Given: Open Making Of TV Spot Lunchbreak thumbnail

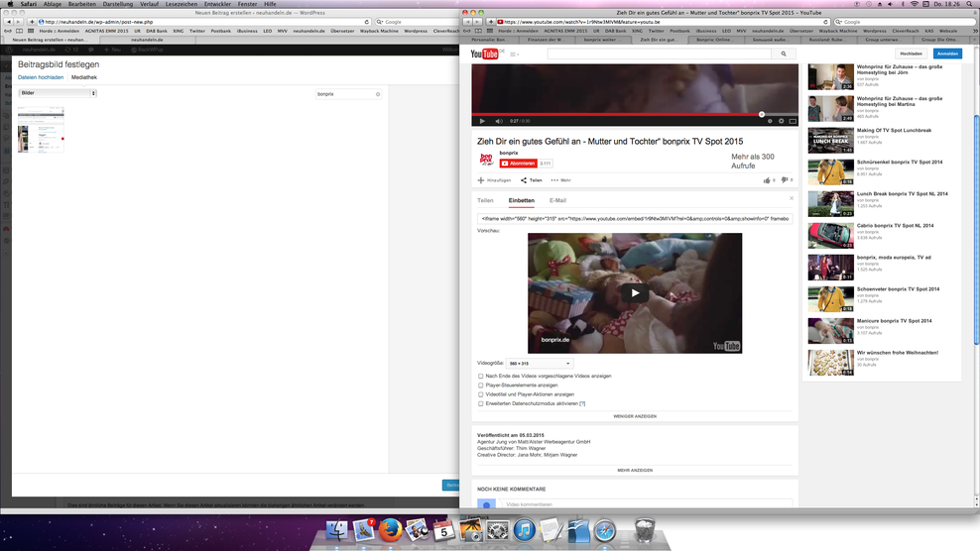Looking at the screenshot, I should pyautogui.click(x=830, y=141).
